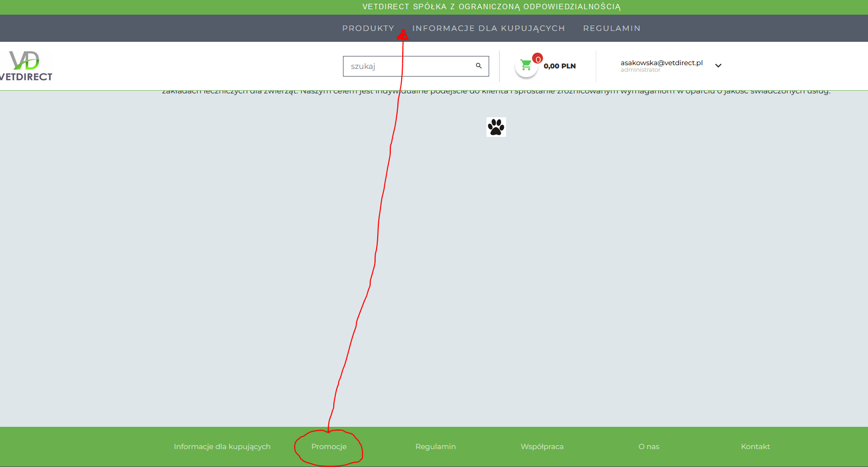The image size is (868, 467).
Task: Open INFORMACJE DLA KUPUJĄCYCH in top navigation
Action: point(489,28)
